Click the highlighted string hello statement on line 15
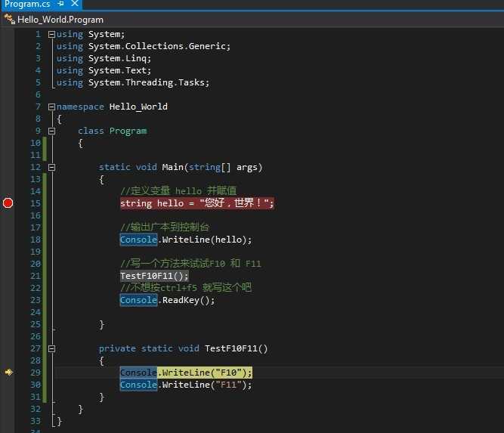 tap(196, 203)
